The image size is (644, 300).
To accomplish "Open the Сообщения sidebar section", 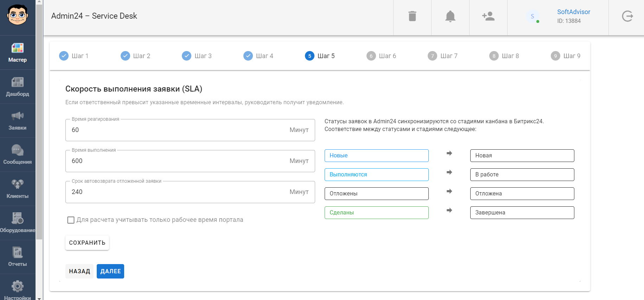I will pos(18,155).
